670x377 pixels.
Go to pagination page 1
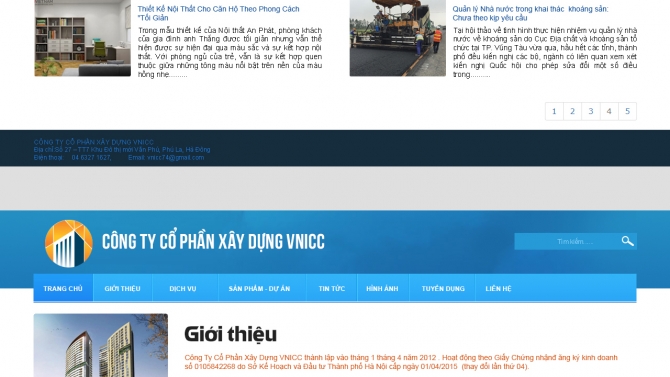554,112
